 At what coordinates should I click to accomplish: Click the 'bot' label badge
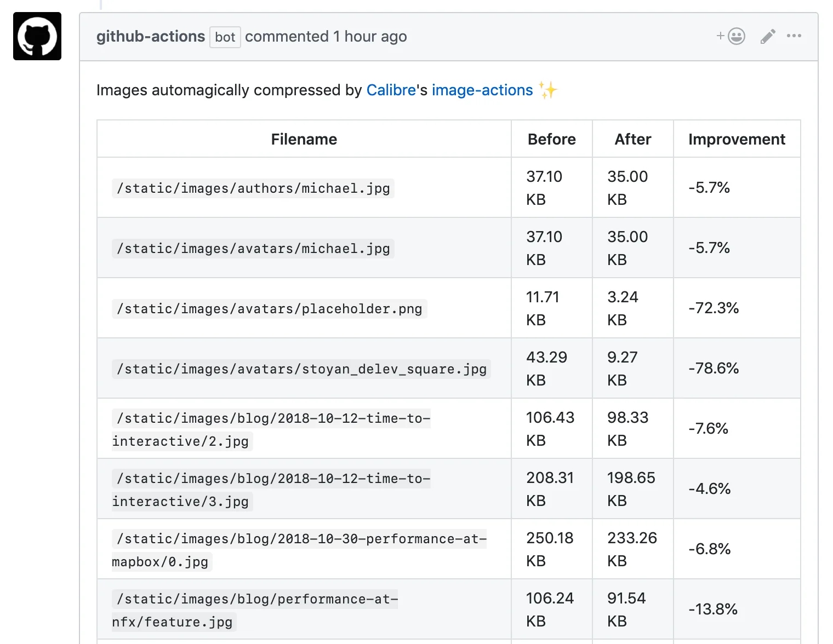225,37
